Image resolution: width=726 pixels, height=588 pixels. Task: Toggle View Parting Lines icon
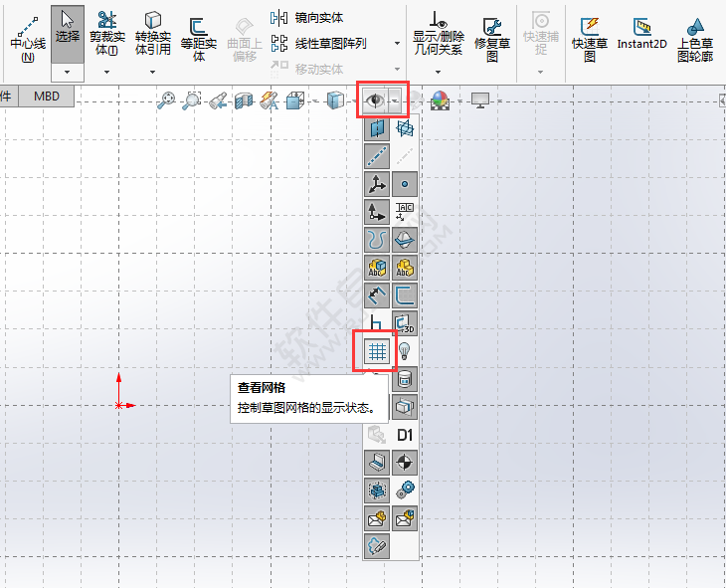point(405,240)
